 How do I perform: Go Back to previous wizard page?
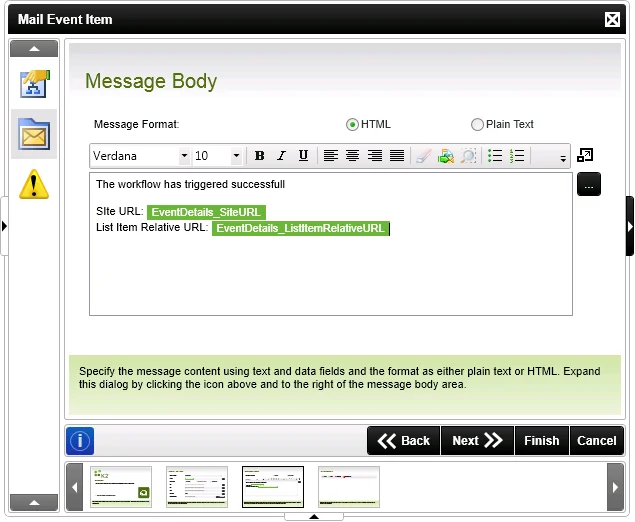pos(403,441)
